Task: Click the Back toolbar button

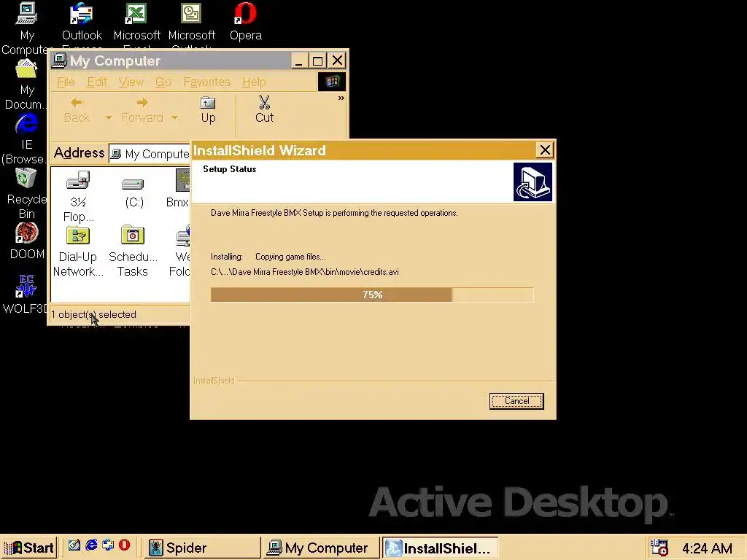Action: point(77,111)
